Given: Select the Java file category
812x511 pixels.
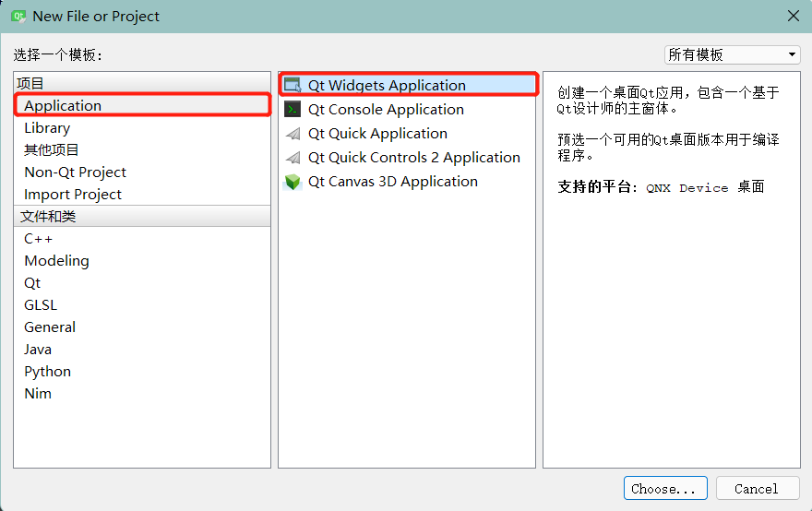Looking at the screenshot, I should coord(142,350).
